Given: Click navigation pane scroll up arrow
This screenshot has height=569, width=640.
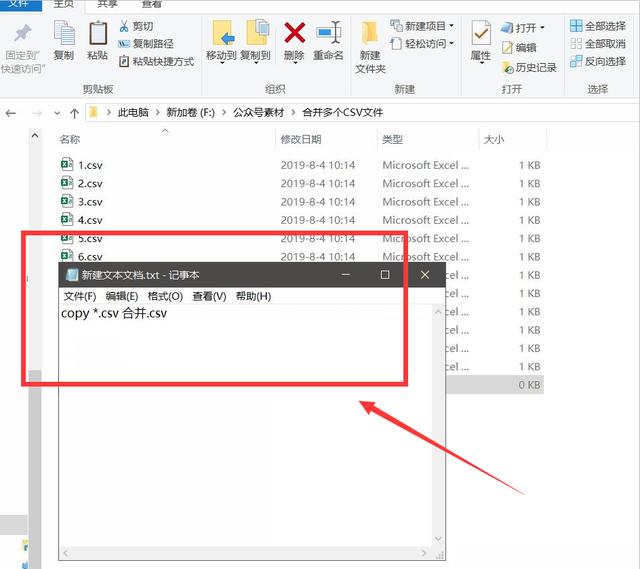Looking at the screenshot, I should pos(35,136).
